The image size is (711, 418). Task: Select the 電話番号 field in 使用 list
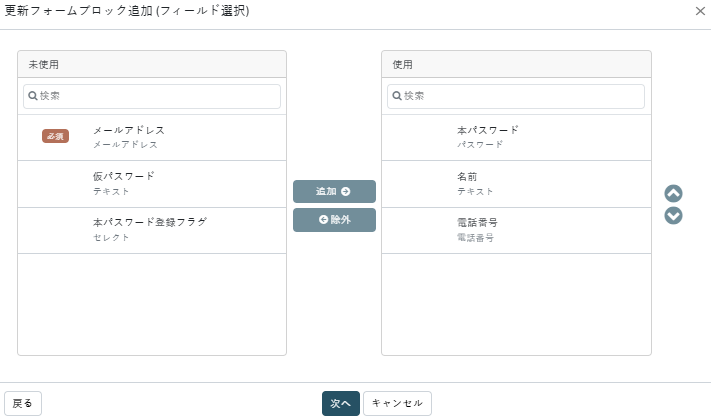pos(516,230)
